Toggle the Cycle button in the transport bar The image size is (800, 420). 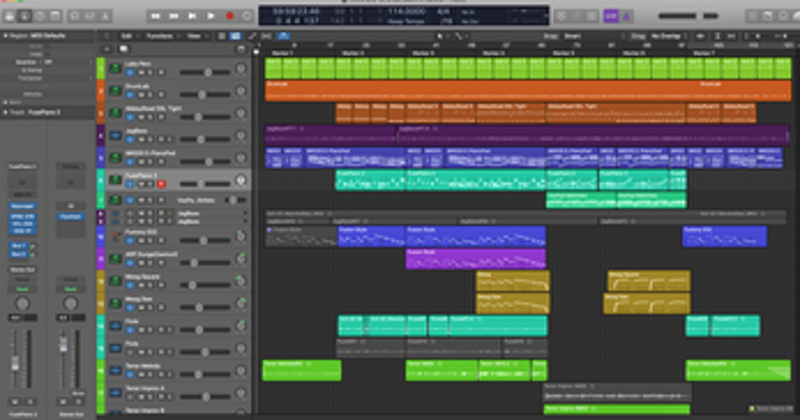(x=247, y=16)
